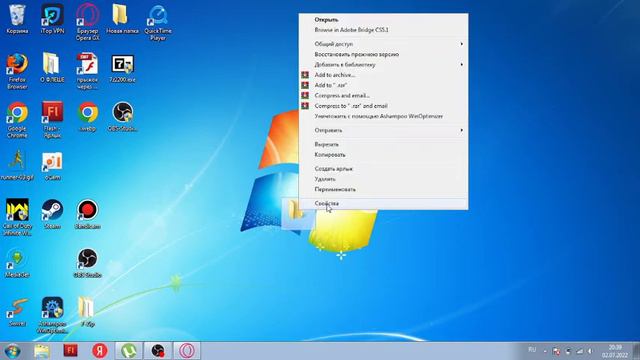Select the runner-03.gif file

point(17,165)
